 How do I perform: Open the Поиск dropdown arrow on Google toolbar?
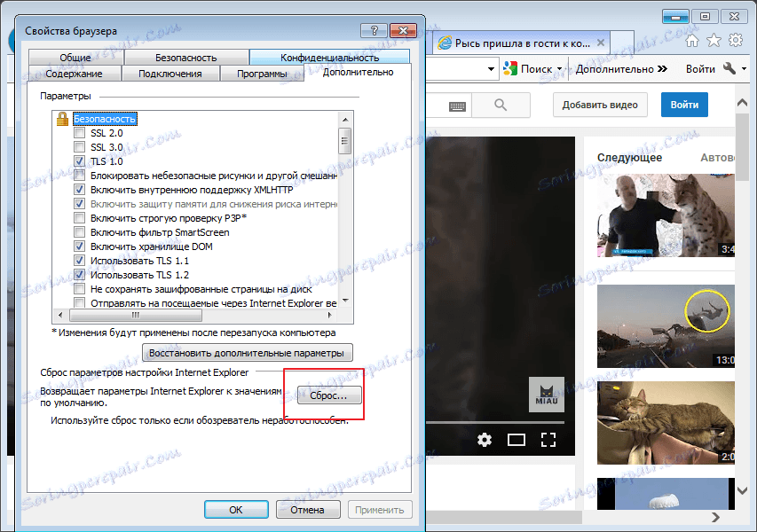click(560, 69)
